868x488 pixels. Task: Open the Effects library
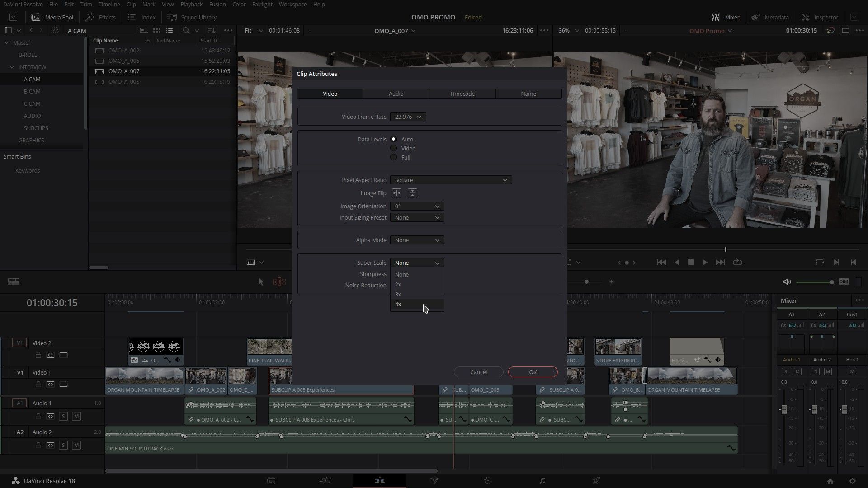[x=100, y=17]
